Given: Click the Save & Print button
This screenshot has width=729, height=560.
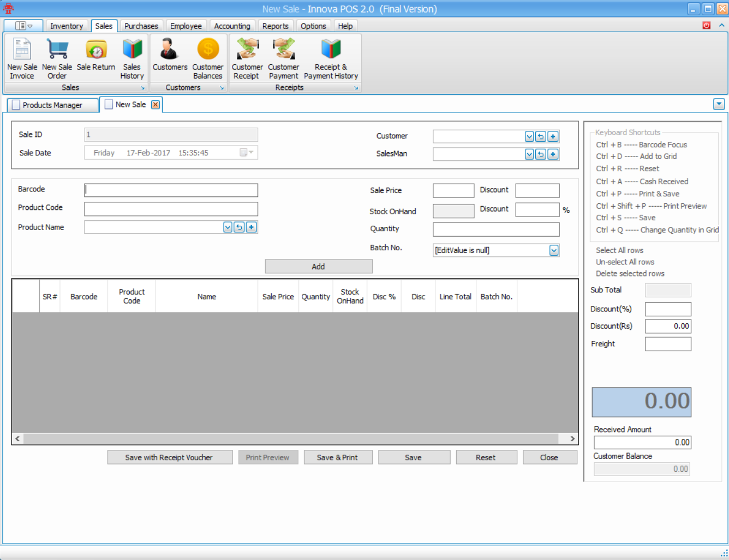Looking at the screenshot, I should pyautogui.click(x=338, y=457).
